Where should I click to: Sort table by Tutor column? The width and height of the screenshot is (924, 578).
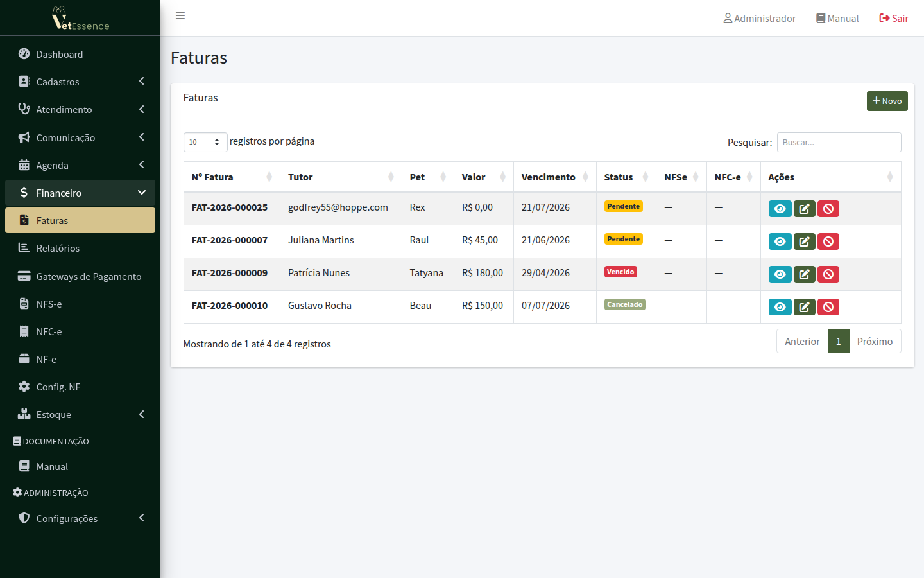coord(341,177)
